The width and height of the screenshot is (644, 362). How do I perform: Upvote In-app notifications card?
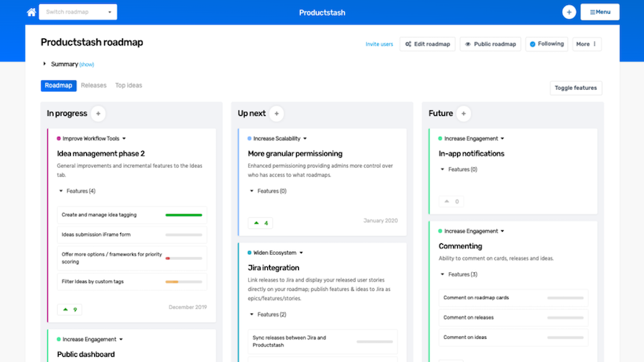(x=451, y=202)
